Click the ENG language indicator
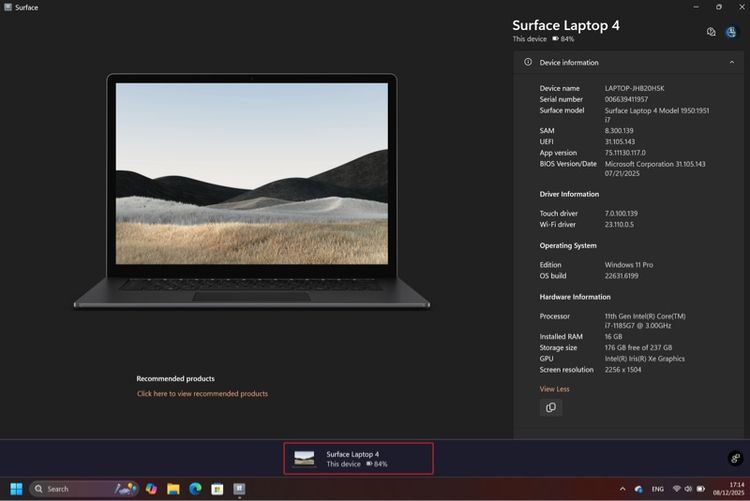This screenshot has width=750, height=501. pos(658,489)
